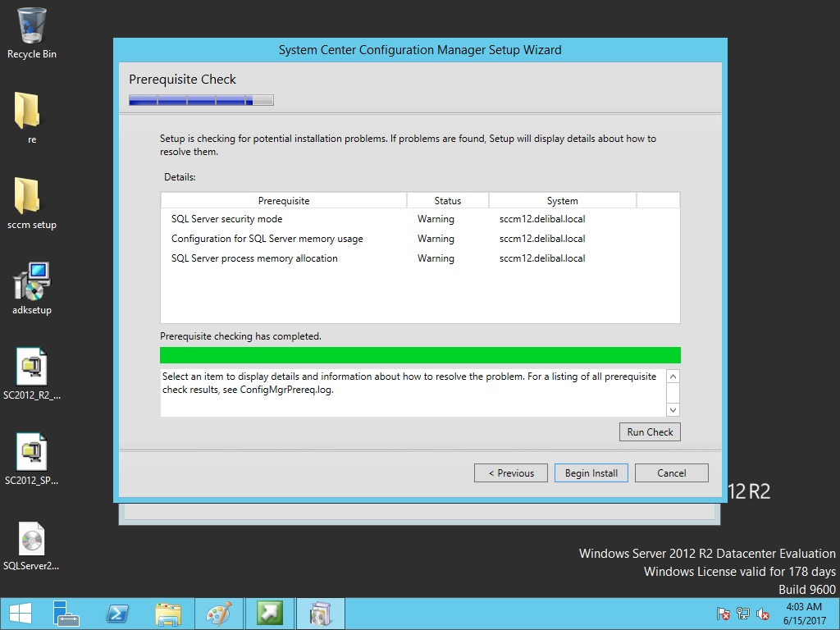Screen dimensions: 840x630
Task: Open Server Manager from the taskbar
Action: [66, 614]
